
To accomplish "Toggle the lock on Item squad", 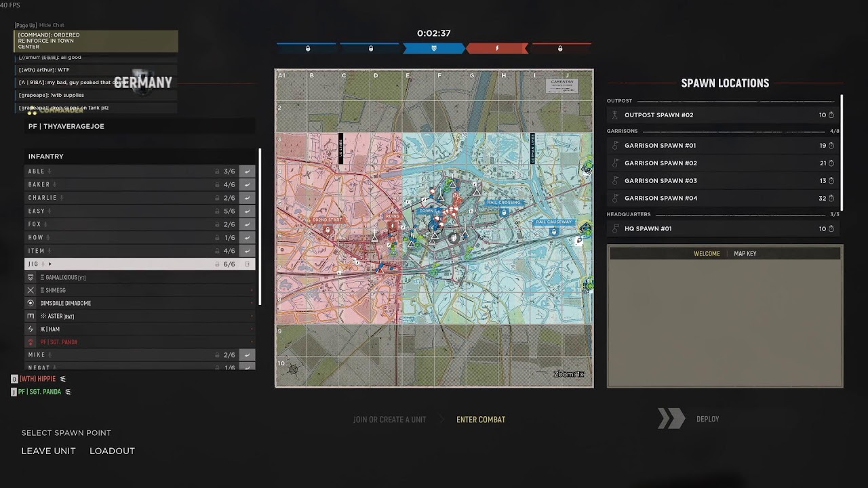I will pyautogui.click(x=218, y=251).
